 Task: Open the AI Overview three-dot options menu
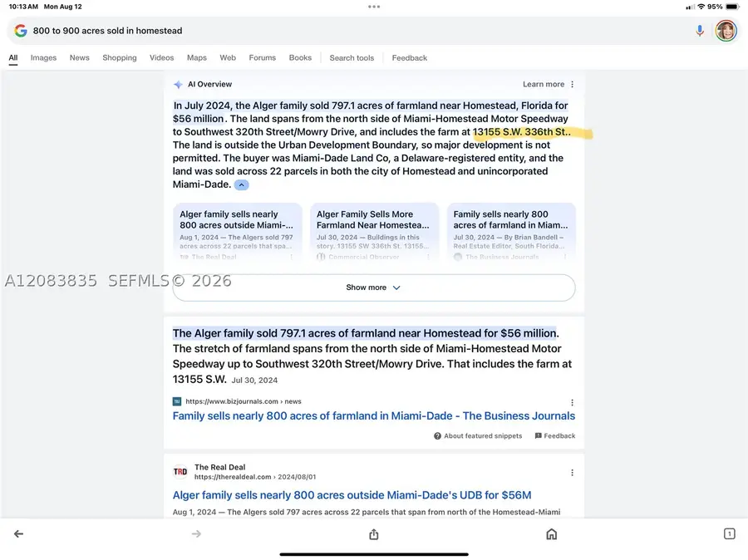pyautogui.click(x=572, y=85)
